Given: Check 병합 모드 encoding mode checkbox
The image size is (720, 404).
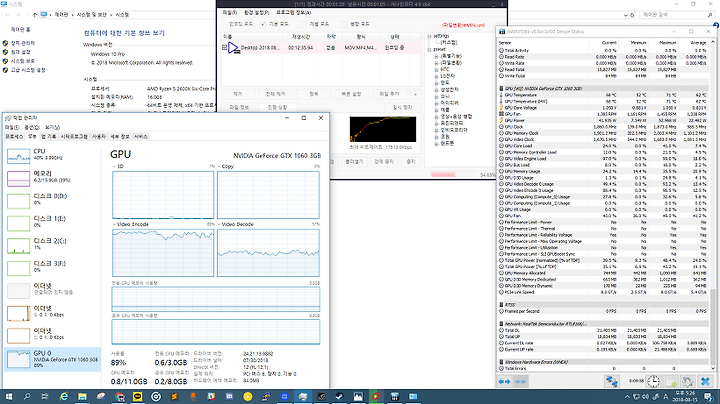Looking at the screenshot, I should [x=344, y=24].
